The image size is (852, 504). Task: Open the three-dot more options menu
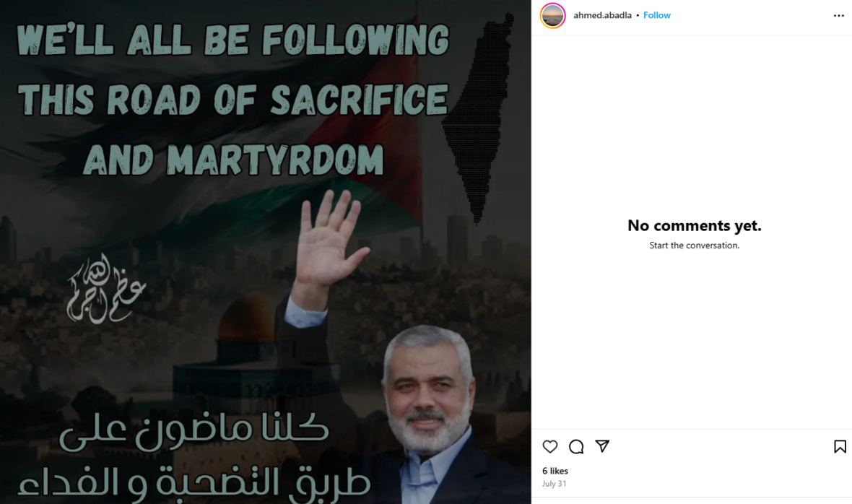point(838,15)
